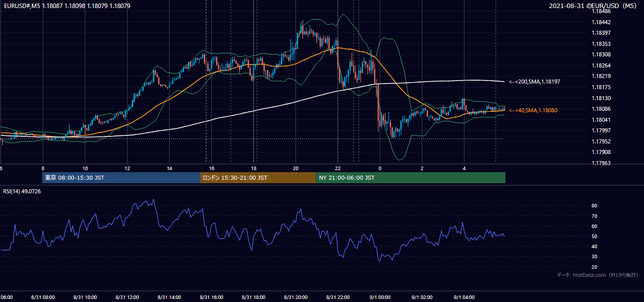Screen dimensions: 644x302
Task: Click the 8/31 16:00 time axis label
Action: 212,297
